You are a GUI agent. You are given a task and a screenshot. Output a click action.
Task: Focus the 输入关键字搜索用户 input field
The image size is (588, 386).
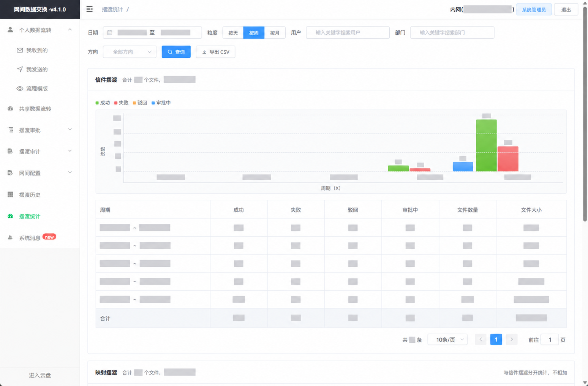(348, 33)
